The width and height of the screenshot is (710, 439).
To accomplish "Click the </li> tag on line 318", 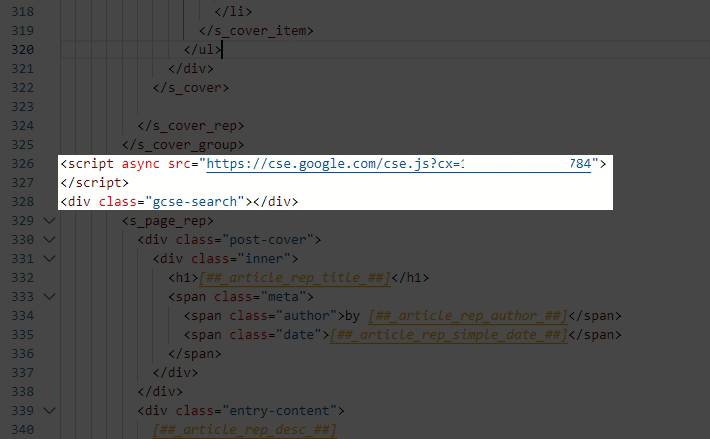I will pyautogui.click(x=233, y=12).
